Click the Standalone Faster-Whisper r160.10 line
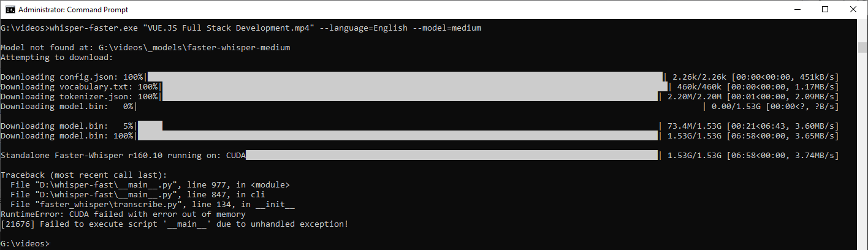The height and width of the screenshot is (250, 868). click(x=123, y=156)
